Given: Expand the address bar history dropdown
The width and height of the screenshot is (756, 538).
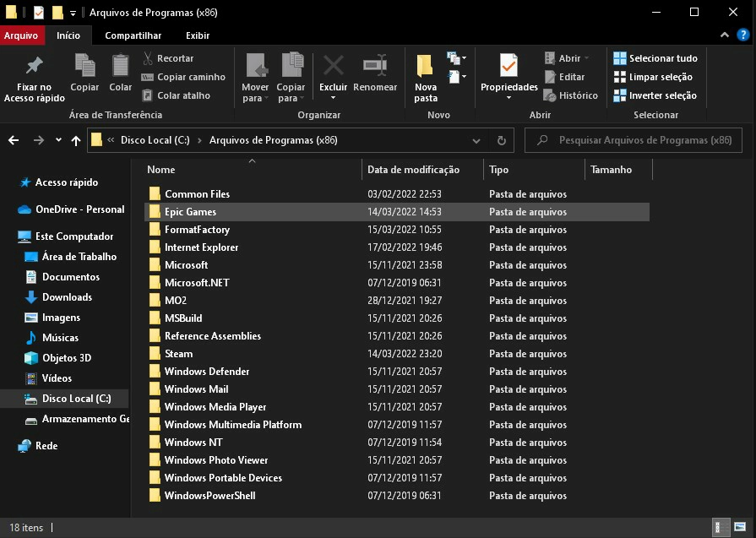Looking at the screenshot, I should pyautogui.click(x=476, y=141).
